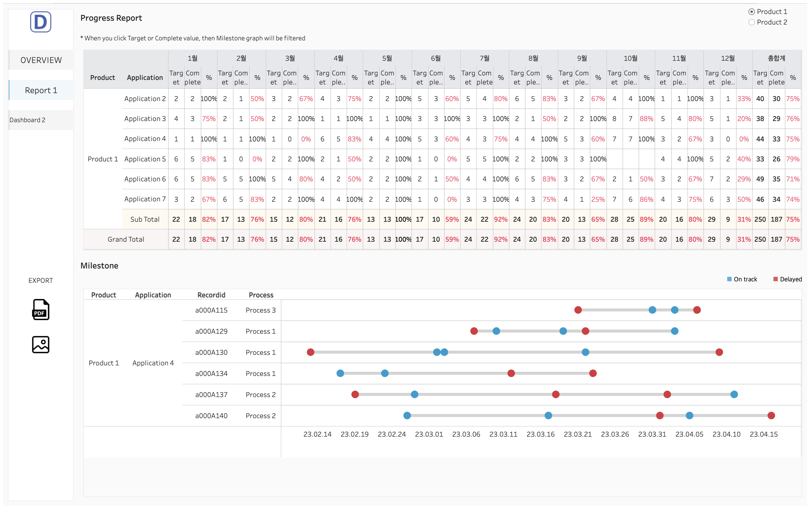The height and width of the screenshot is (506, 812).
Task: Open Dashboard 2 page
Action: point(28,120)
